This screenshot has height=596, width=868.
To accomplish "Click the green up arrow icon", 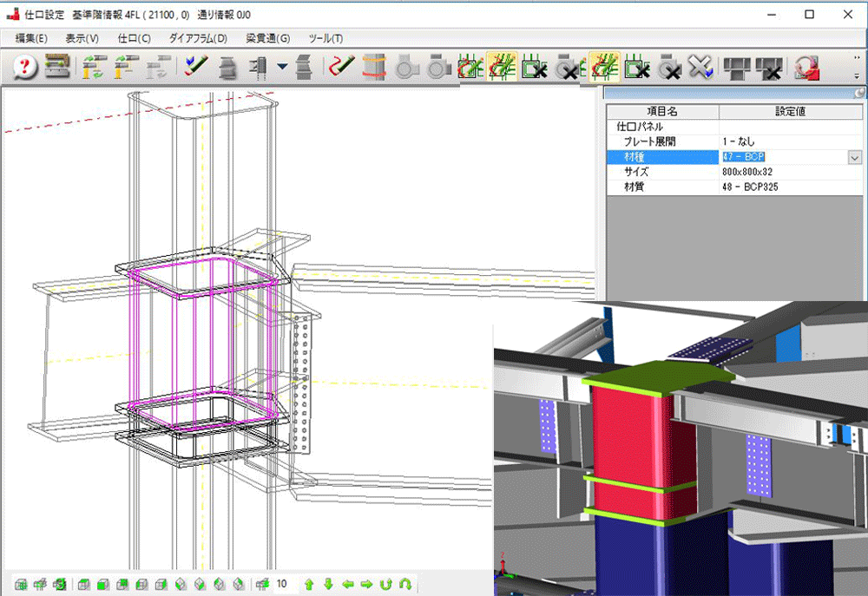I will click(309, 584).
